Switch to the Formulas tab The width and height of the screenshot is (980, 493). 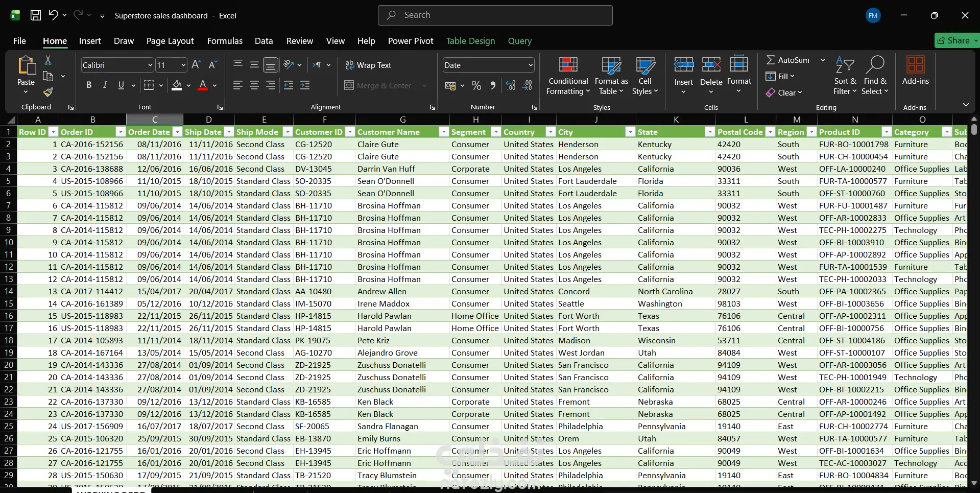point(225,41)
